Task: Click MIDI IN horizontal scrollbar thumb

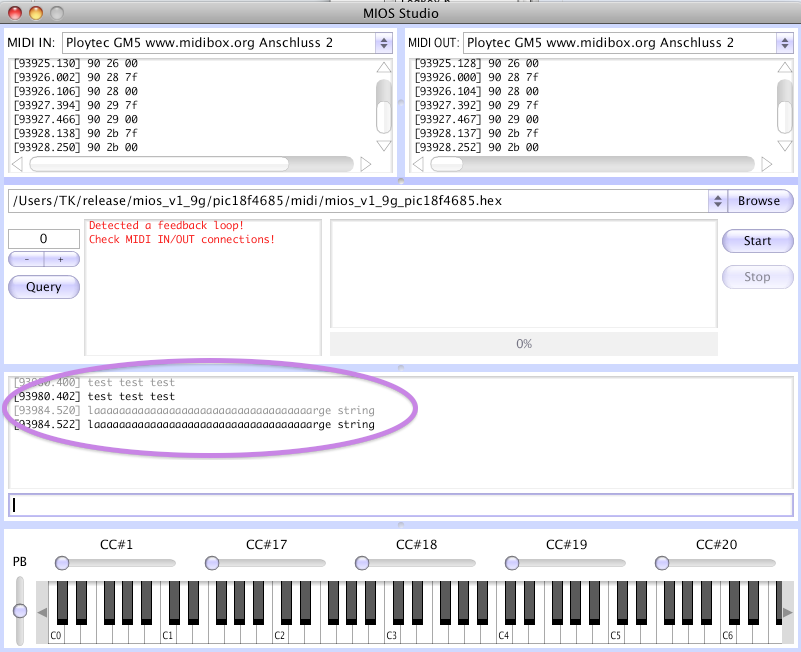Action: click(159, 164)
